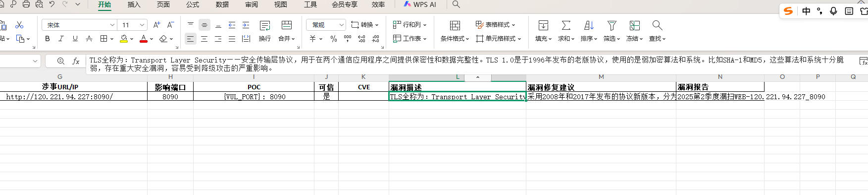Click the AutoSum sigma icon
Screen dimensions: 868x195
click(566, 25)
